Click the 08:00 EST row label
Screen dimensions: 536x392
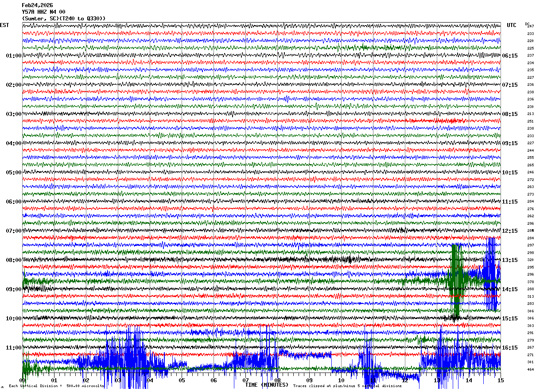[x=13, y=260]
